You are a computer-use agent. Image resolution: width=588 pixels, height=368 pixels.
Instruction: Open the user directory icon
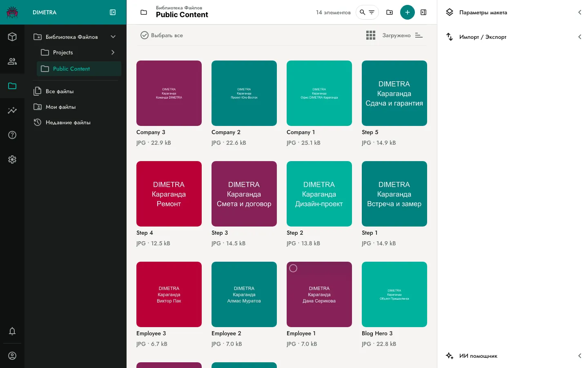12,61
